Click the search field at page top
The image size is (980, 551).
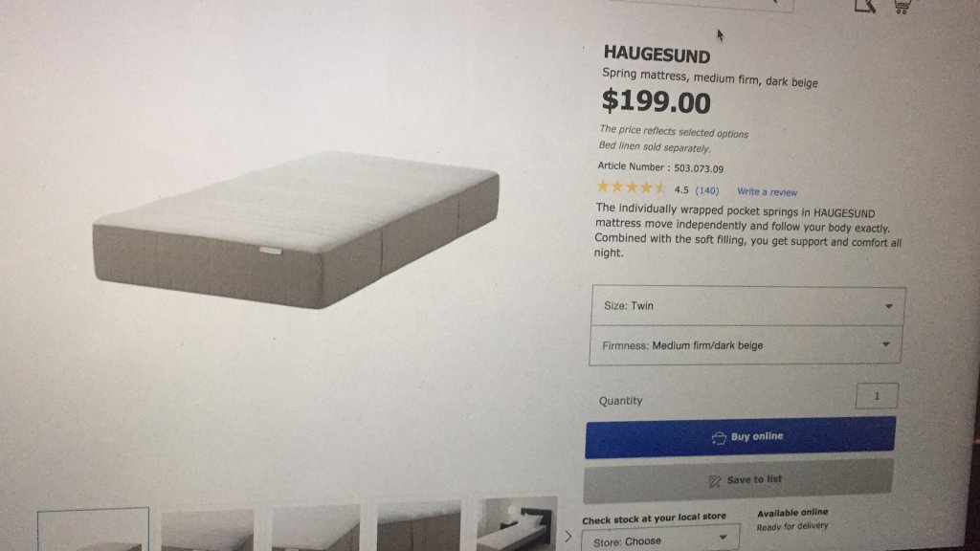pos(700,6)
